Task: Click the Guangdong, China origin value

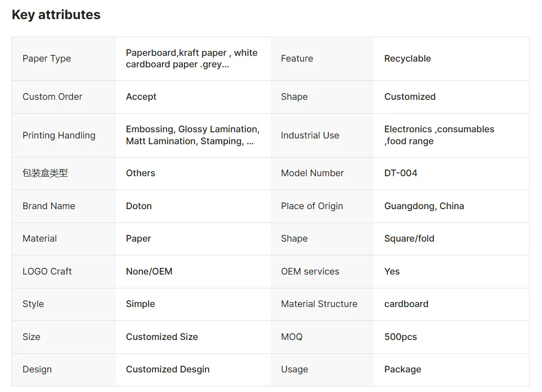Action: pyautogui.click(x=424, y=206)
